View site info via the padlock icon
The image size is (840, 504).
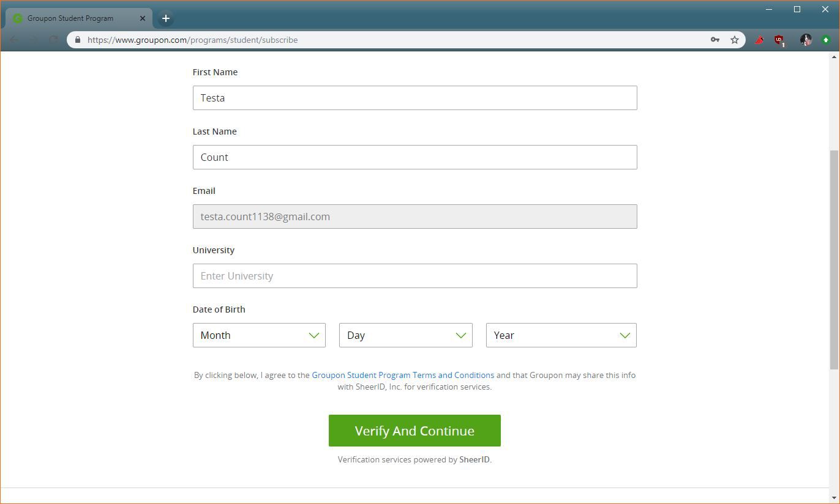click(78, 40)
